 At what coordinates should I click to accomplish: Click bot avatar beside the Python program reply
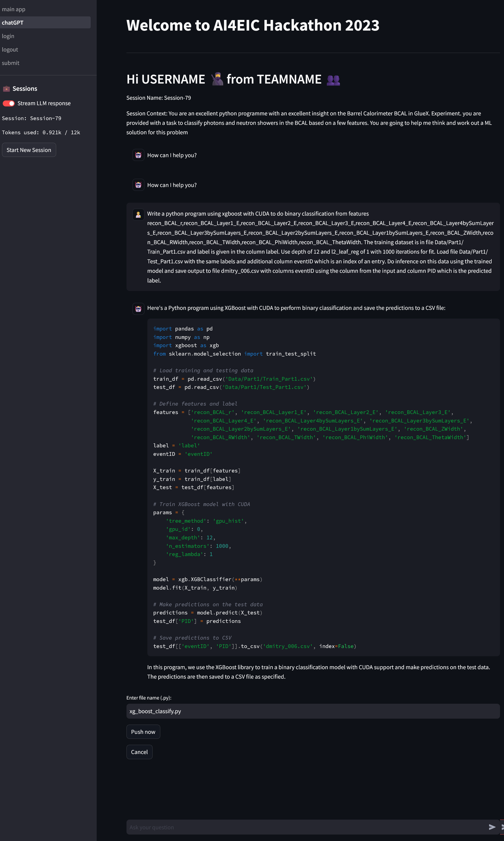138,309
